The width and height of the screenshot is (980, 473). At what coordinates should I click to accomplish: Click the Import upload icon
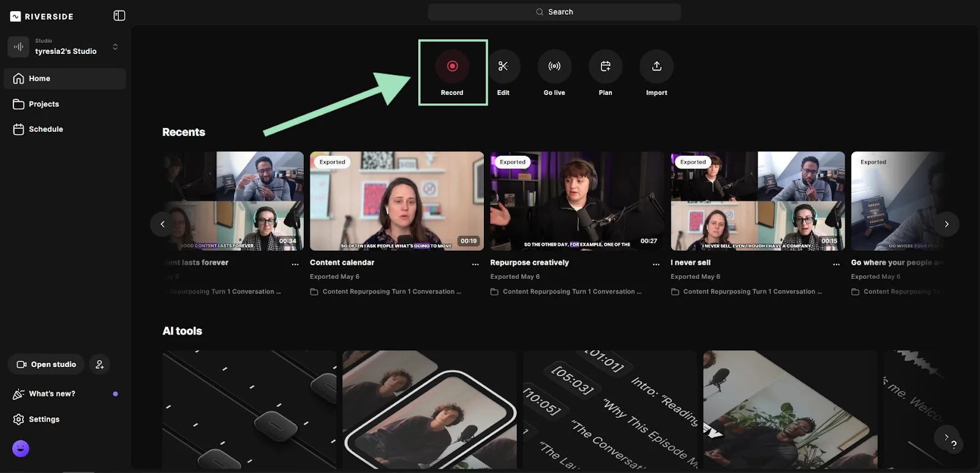(x=657, y=66)
